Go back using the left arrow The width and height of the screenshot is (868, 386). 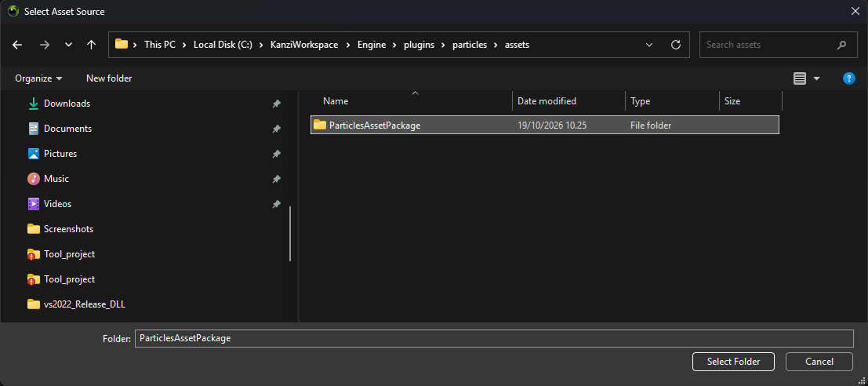click(17, 45)
